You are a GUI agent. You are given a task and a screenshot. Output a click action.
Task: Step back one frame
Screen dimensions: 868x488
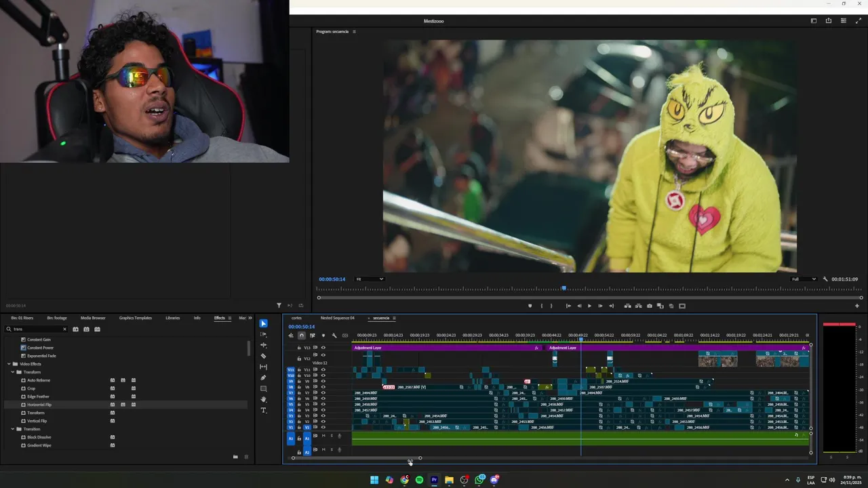(578, 306)
